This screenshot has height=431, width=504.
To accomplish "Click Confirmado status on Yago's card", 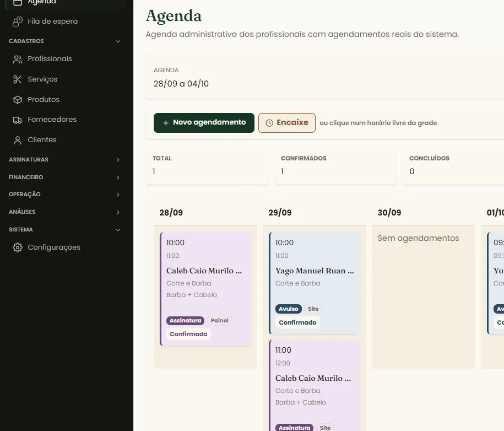I will point(297,322).
